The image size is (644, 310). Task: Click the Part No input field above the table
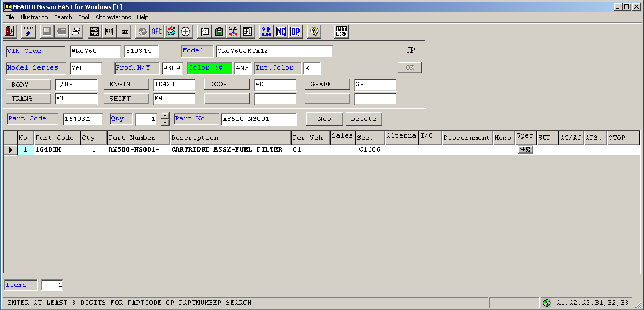[259, 119]
